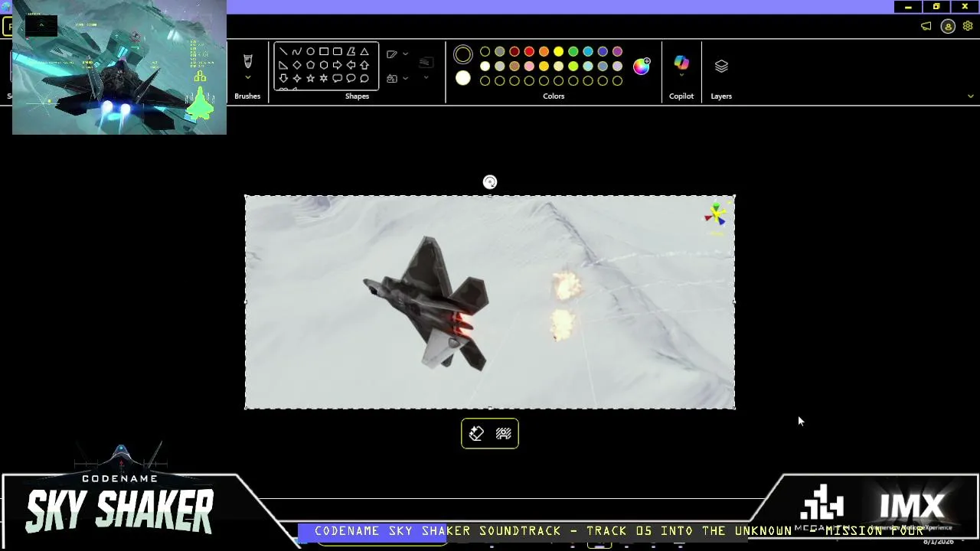The image size is (980, 551).
Task: Pick the orange color swatch
Action: 544,52
